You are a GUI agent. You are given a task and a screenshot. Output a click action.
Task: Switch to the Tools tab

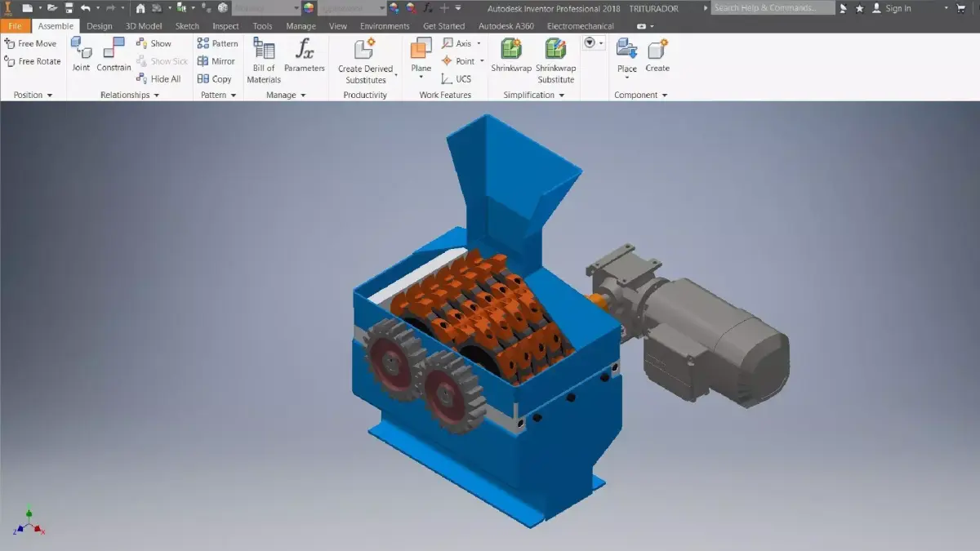pos(262,26)
